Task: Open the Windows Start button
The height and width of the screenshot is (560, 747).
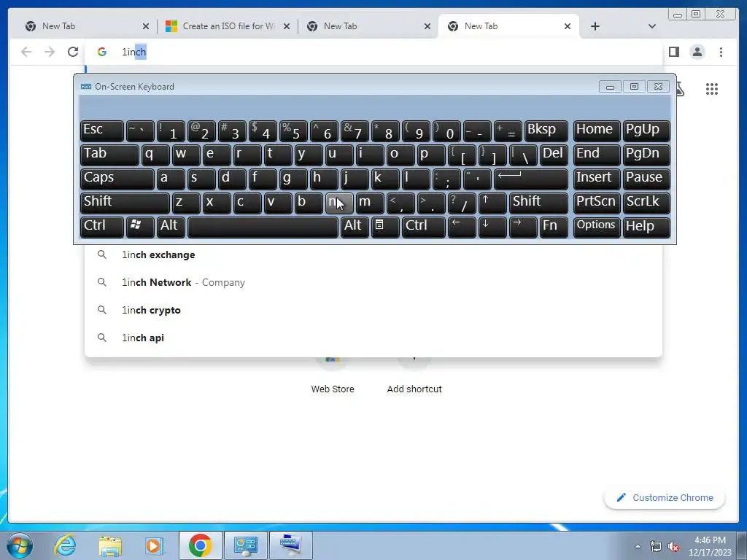Action: point(19,545)
